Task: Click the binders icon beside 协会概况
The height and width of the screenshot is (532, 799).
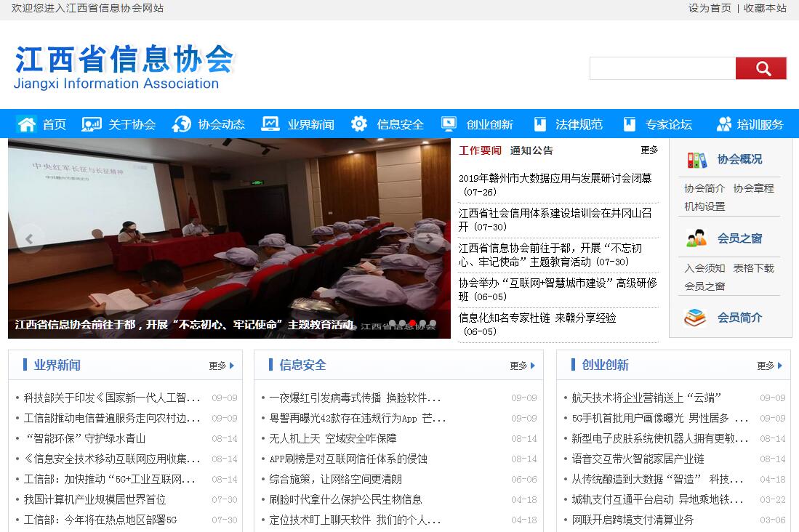Action: click(x=696, y=160)
